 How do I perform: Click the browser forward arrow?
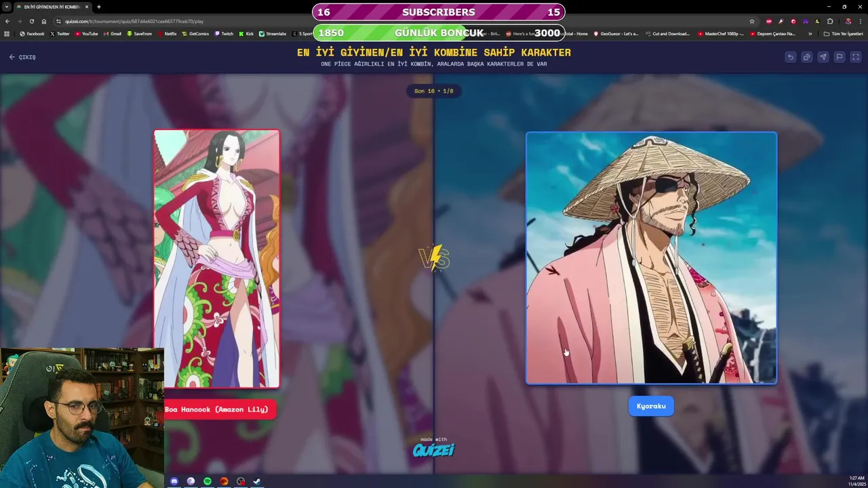tap(19, 21)
